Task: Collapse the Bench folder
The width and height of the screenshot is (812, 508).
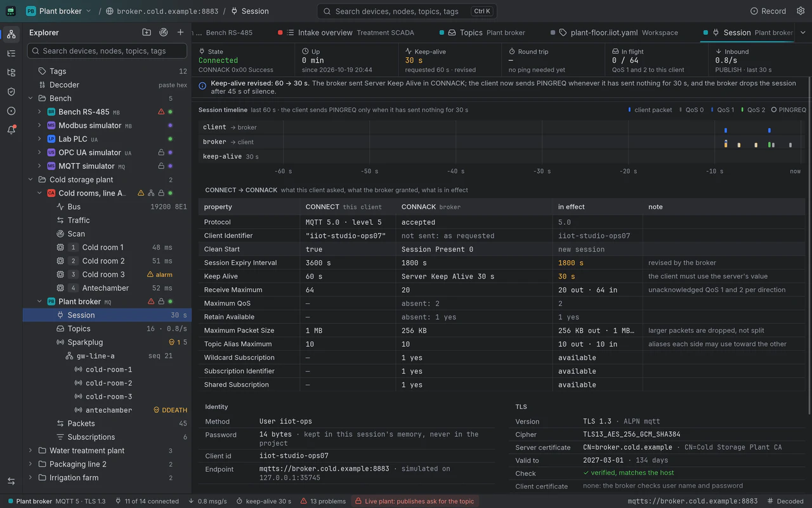Action: pyautogui.click(x=30, y=98)
